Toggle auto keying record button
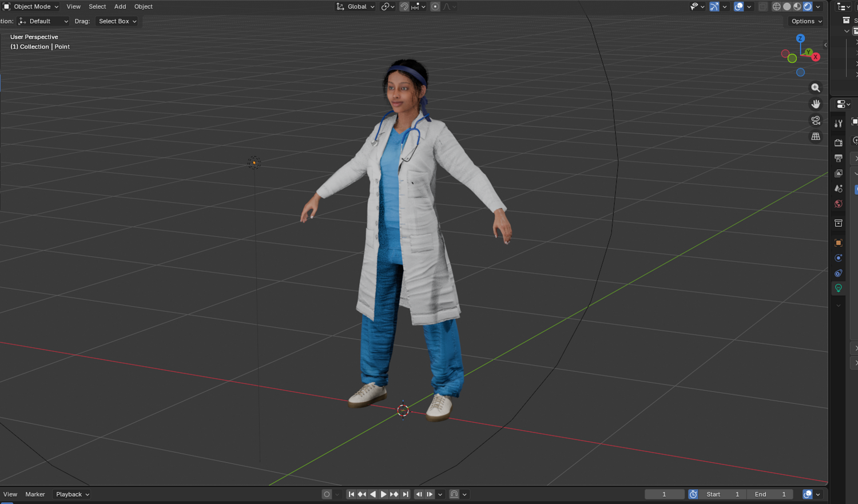858x504 pixels. pos(327,494)
